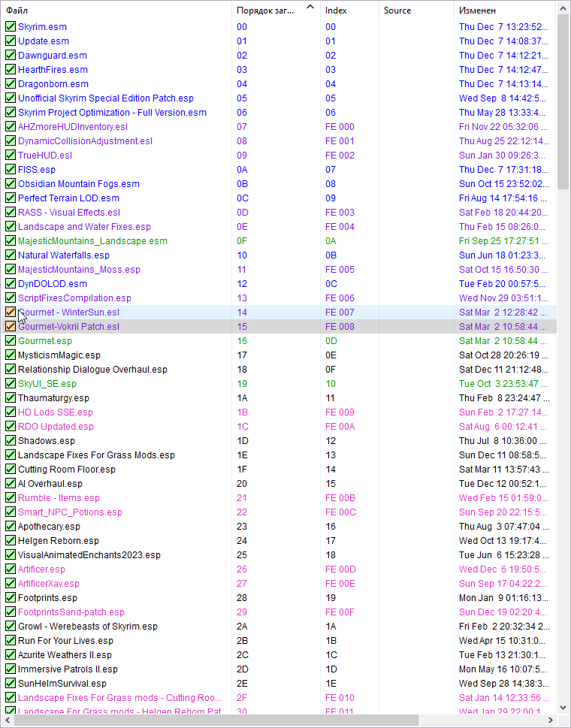The image size is (571, 728).
Task: Select Perfect Terrain LOD.esm
Action: point(68,198)
